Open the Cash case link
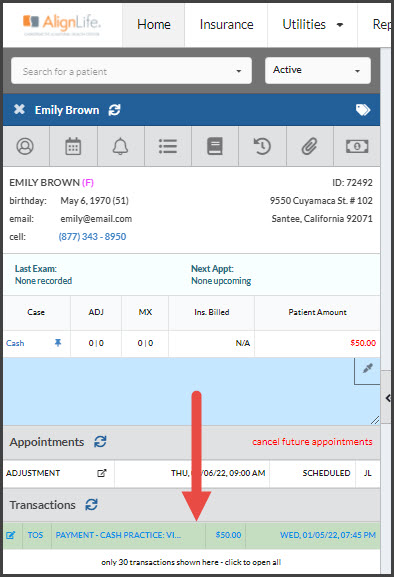The image size is (394, 577). pyautogui.click(x=15, y=343)
